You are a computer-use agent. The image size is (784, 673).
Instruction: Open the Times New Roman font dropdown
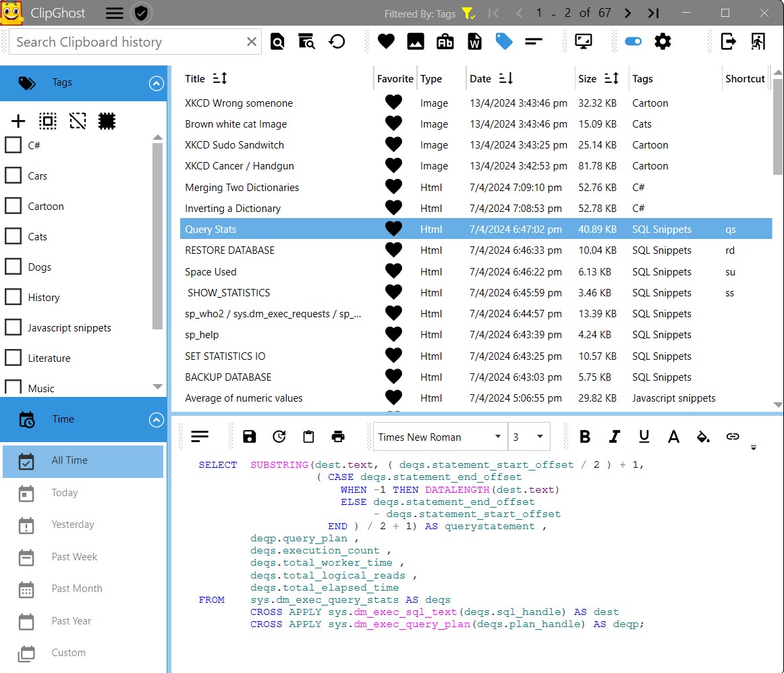click(439, 437)
